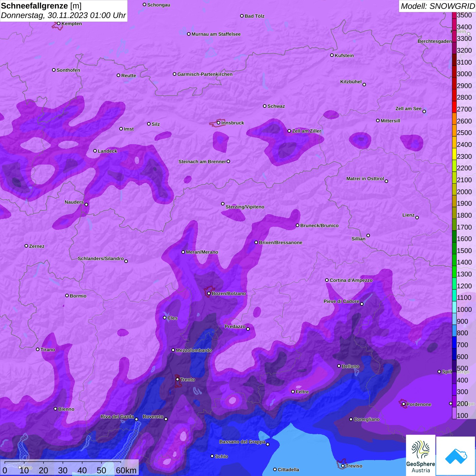This screenshot has height=476, width=476.
Task: Click the 'Kempten' city label
Action: point(72,24)
